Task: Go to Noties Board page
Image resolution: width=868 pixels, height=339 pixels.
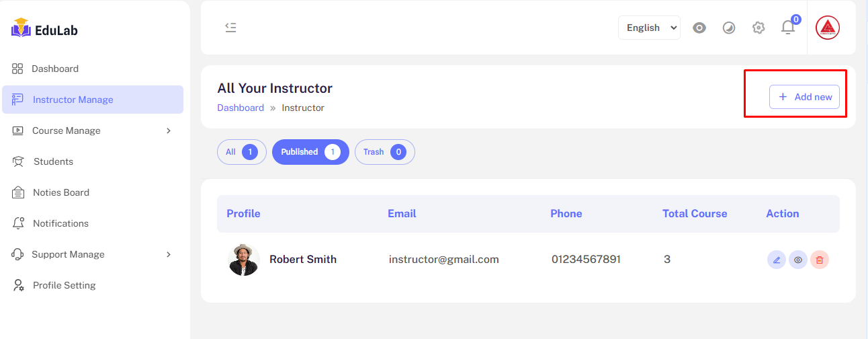Action: point(60,192)
